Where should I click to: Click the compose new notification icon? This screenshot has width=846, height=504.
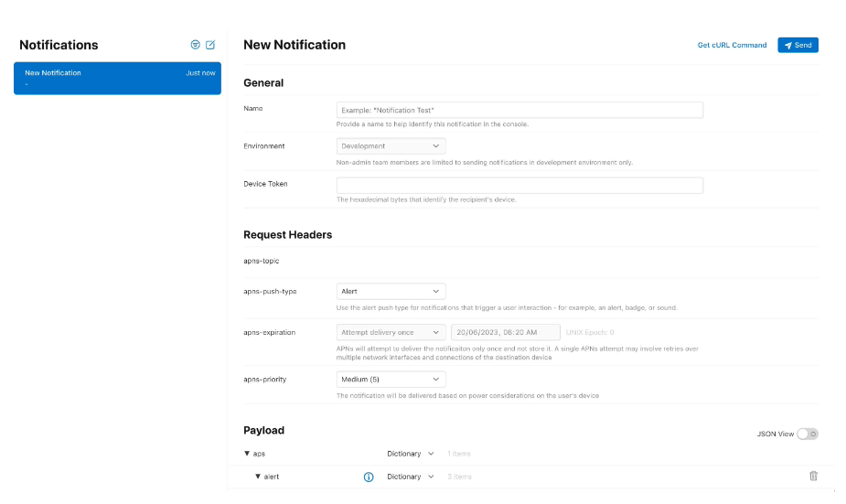pyautogui.click(x=210, y=45)
